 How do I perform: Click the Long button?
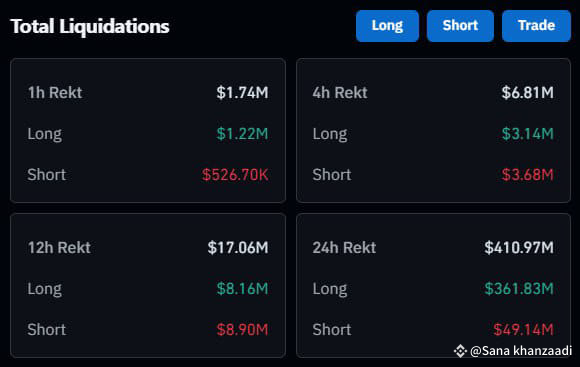(x=387, y=26)
